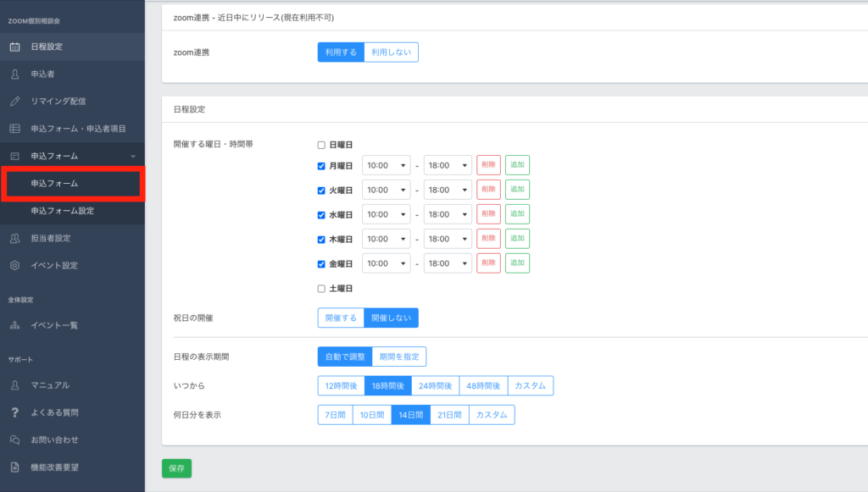
Task: Click the hierarchy icon for イベント一覧
Action: pos(14,325)
